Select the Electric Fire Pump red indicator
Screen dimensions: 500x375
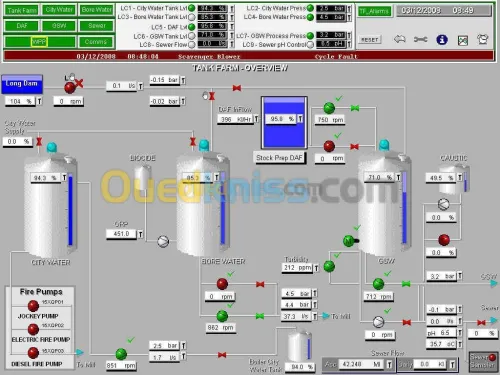33,329
